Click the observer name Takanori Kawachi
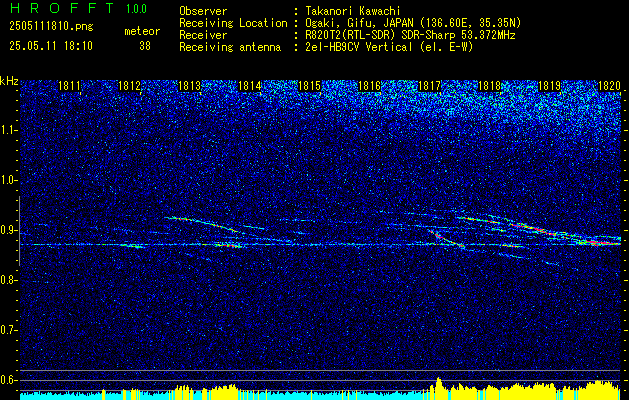629x400 pixels. point(352,11)
